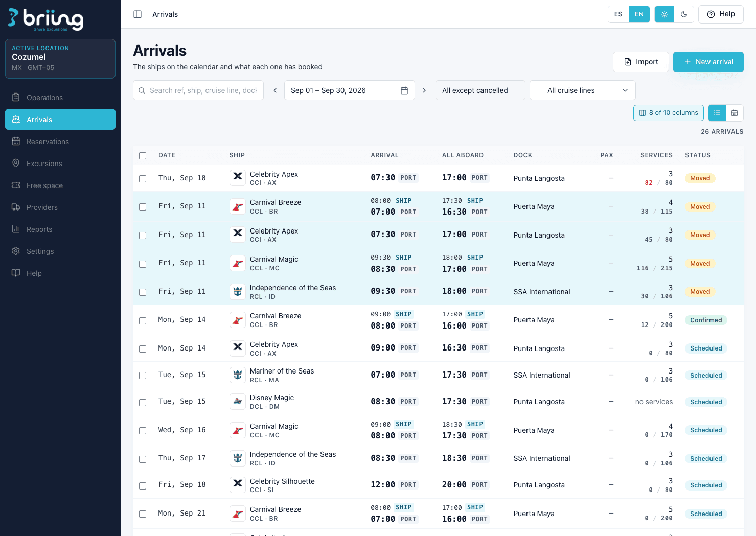This screenshot has height=536, width=756.
Task: Switch to calendar view icon
Action: pos(735,113)
